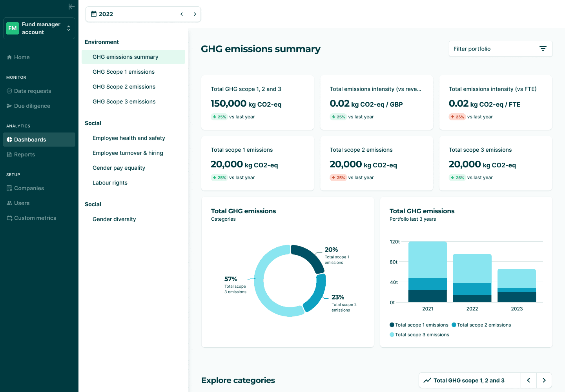Click the red up-arrow badge on FTE intensity card
This screenshot has height=392, width=565.
tap(457, 117)
